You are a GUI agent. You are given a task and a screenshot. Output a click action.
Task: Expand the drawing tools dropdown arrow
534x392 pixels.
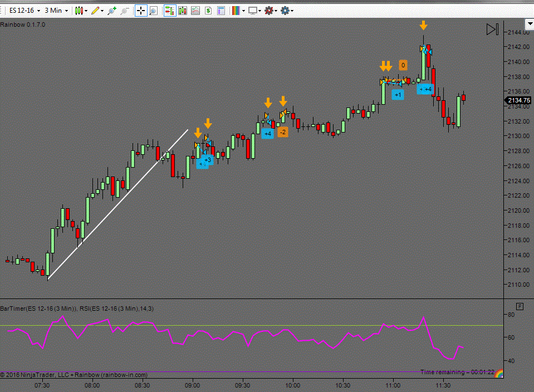pyautogui.click(x=102, y=11)
